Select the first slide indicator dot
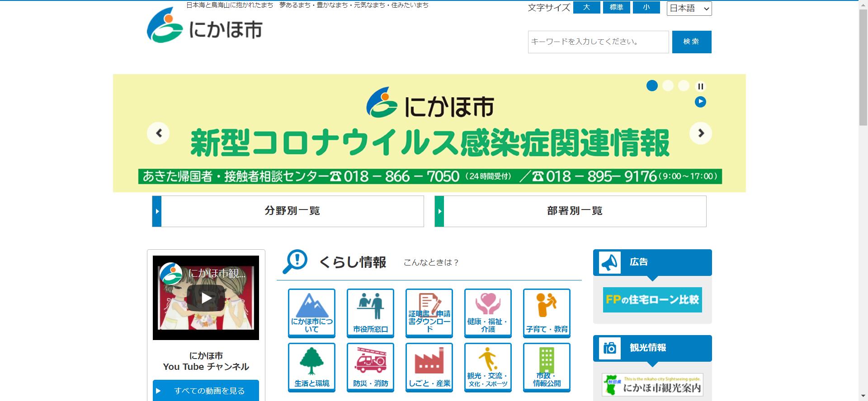This screenshot has width=868, height=401. tap(652, 86)
